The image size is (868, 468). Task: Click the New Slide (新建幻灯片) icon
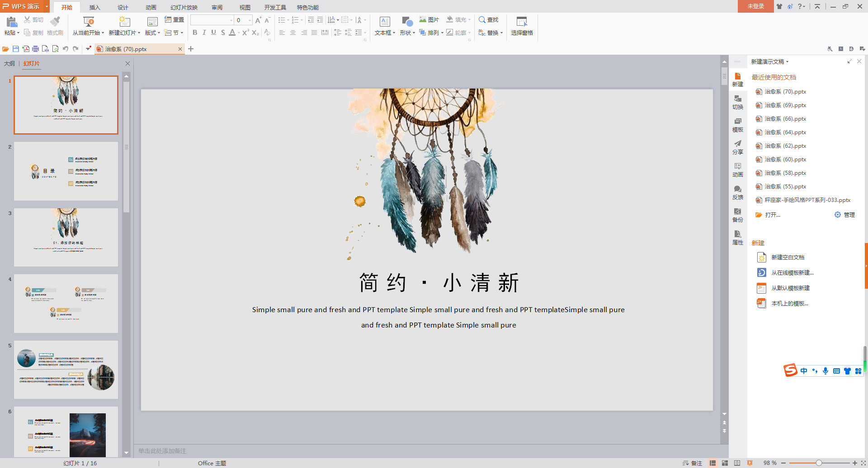[x=124, y=21]
